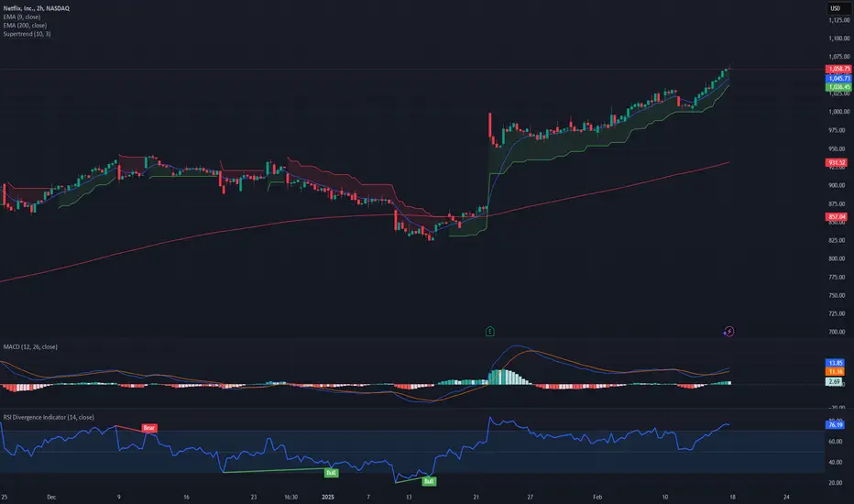
Task: Click the orange 11.16 signal value label
Action: (x=835, y=372)
